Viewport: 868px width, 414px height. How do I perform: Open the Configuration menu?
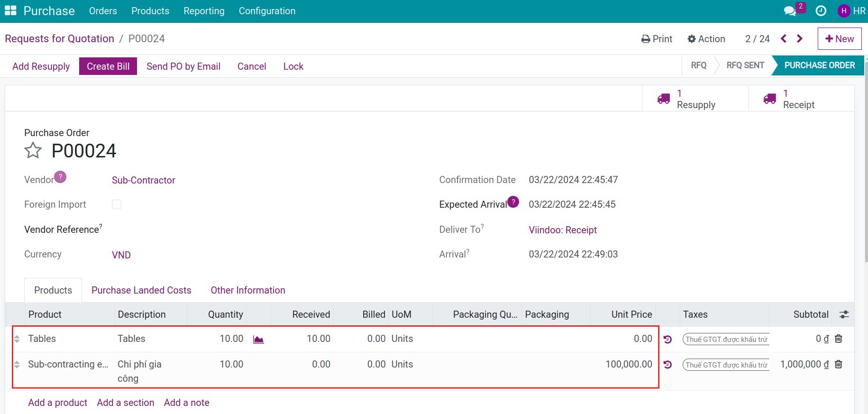click(267, 11)
